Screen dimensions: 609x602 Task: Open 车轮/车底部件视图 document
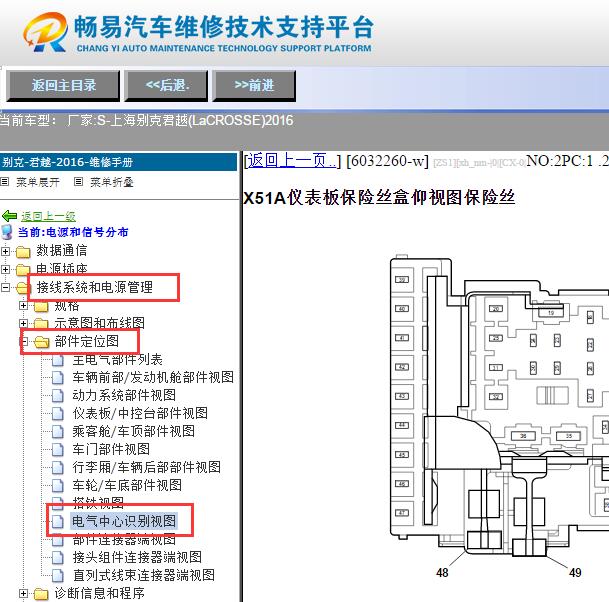pyautogui.click(x=127, y=485)
